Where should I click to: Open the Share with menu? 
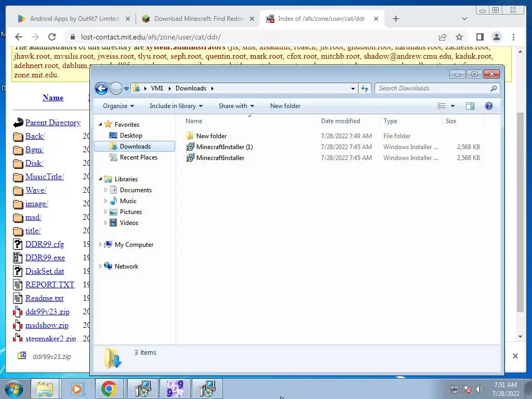pos(236,106)
